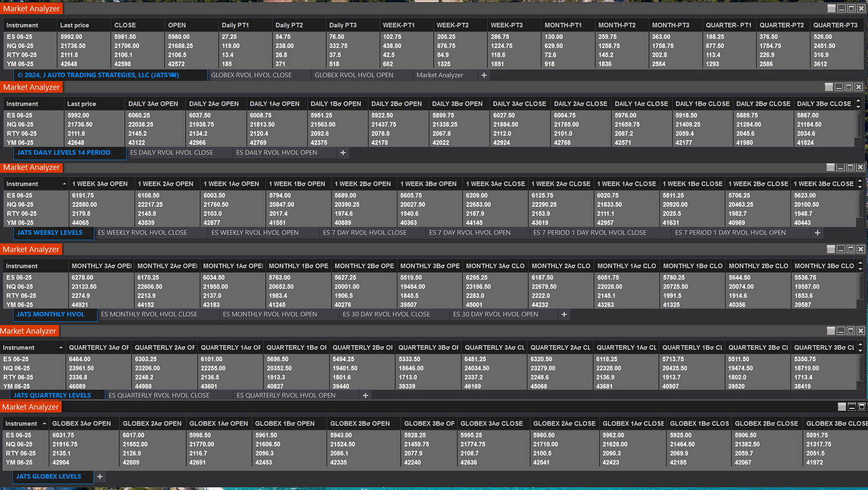Click the window-link square in the Weekly Levels window
Viewport: 868px width, 490px height.
(x=831, y=168)
